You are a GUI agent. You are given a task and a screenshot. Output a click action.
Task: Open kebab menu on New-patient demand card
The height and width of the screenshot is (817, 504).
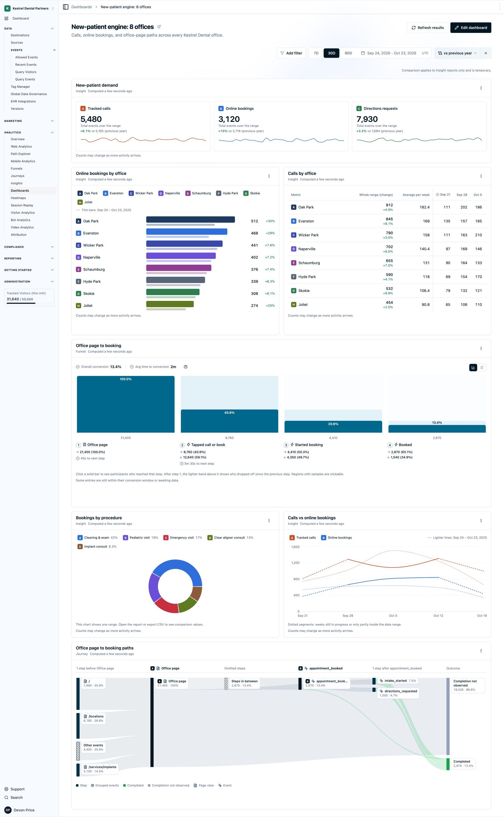pos(481,88)
